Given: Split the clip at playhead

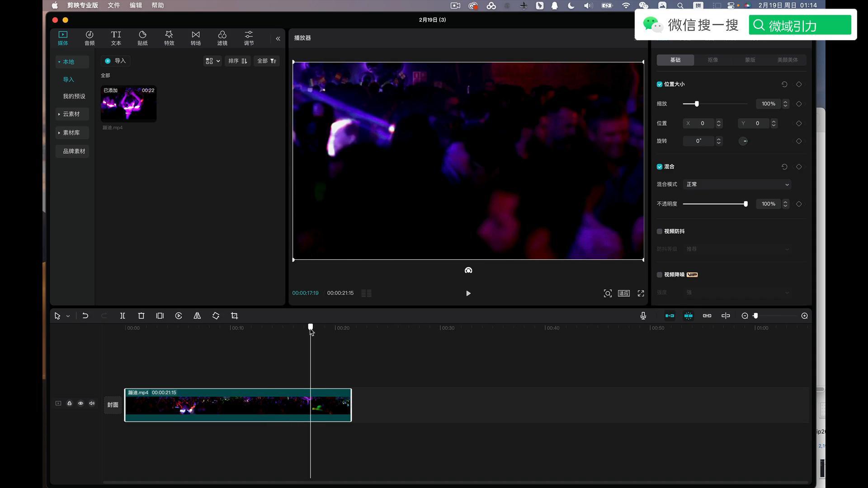Looking at the screenshot, I should [123, 316].
